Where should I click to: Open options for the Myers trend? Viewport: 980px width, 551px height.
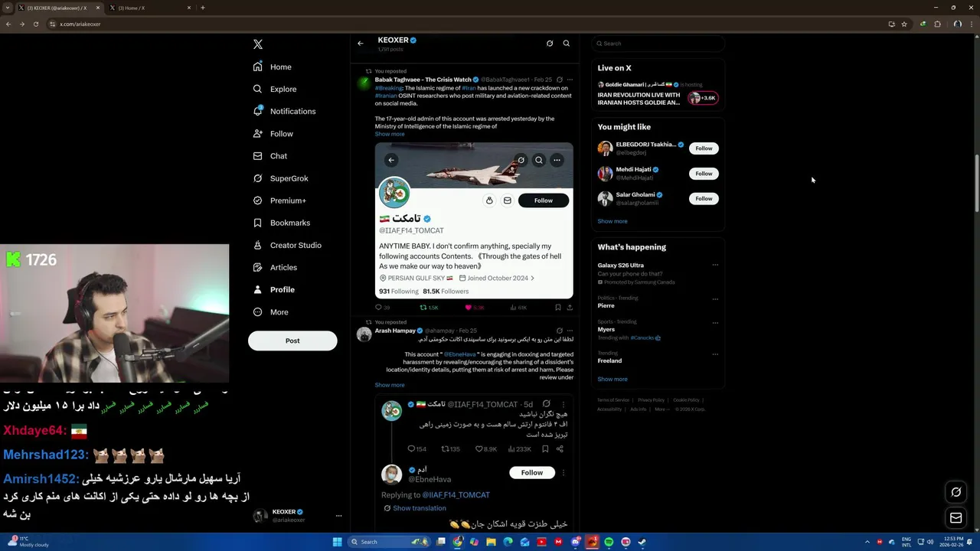pos(716,323)
